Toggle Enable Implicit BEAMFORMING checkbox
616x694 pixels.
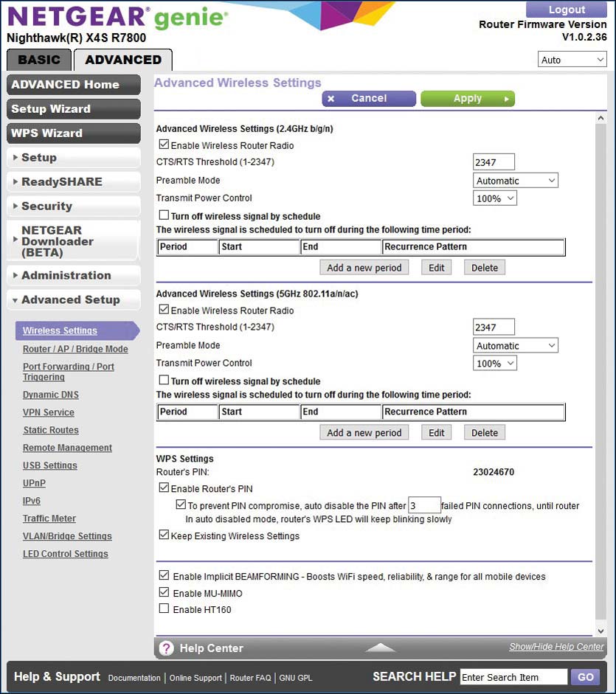[x=164, y=575]
